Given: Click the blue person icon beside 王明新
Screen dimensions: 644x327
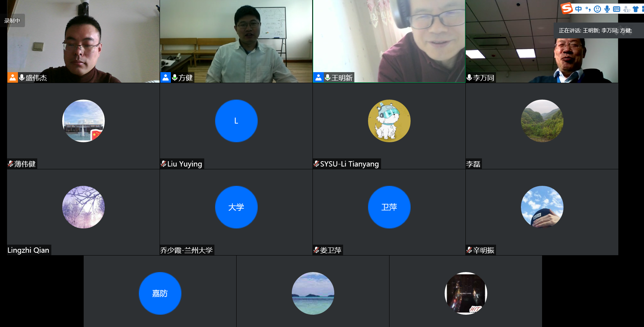Looking at the screenshot, I should click(318, 77).
